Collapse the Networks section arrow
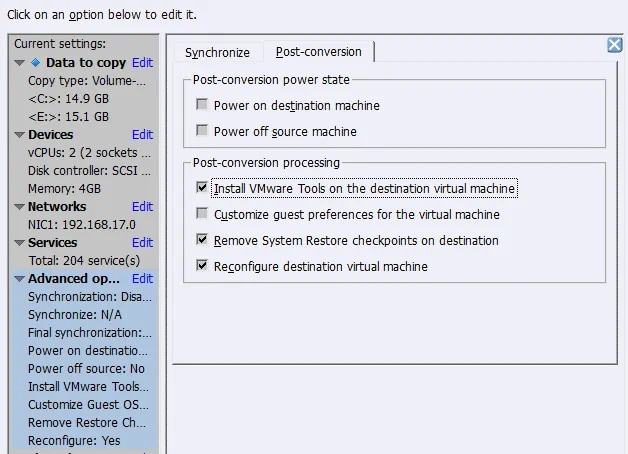628x454 pixels. pyautogui.click(x=20, y=207)
